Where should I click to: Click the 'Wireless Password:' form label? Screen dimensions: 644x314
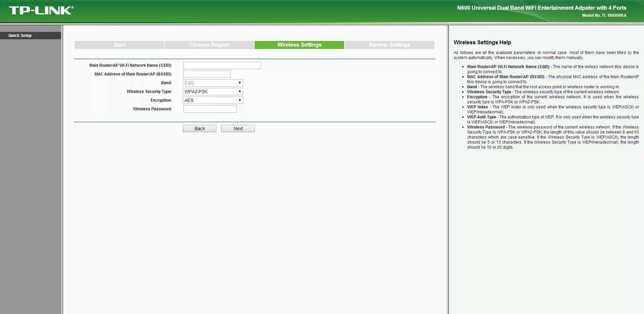(x=152, y=109)
